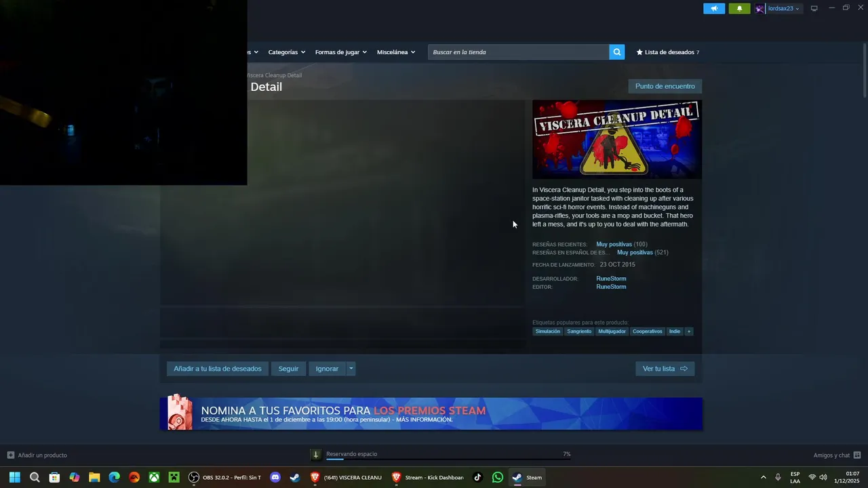Open Steam announcements megaphone button

713,8
